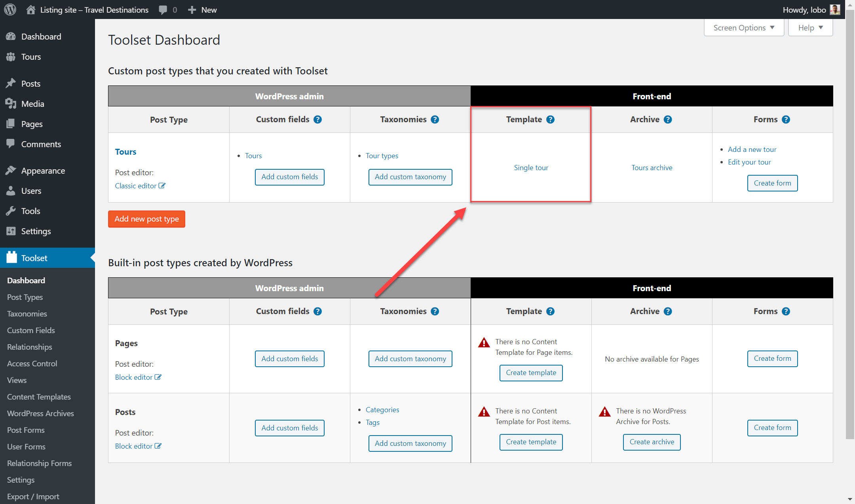This screenshot has height=504, width=855.
Task: Click Add custom fields in the Pages row
Action: pos(290,359)
